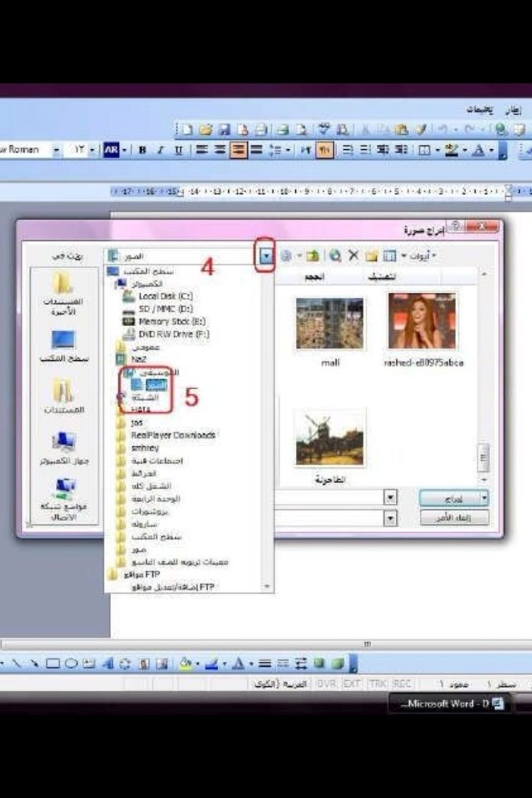Toggle underline formatting in the toolbar
532x798 pixels.
click(178, 150)
